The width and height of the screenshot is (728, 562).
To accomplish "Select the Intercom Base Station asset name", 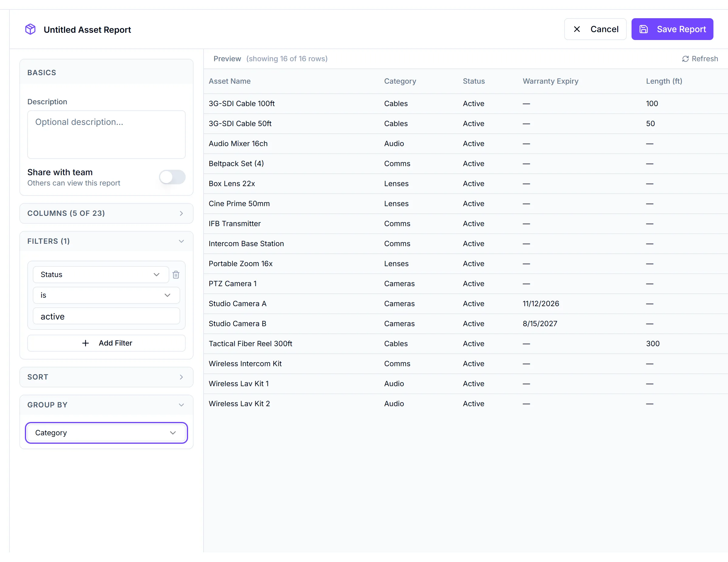I will pos(246,243).
